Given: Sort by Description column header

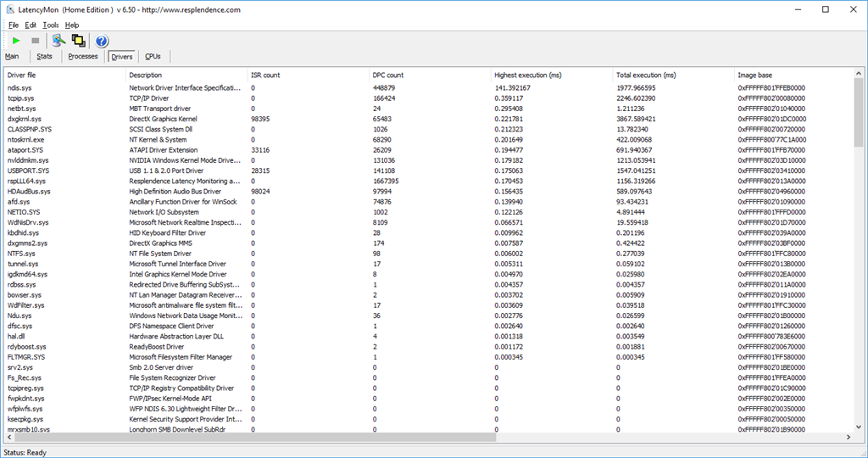Looking at the screenshot, I should 186,75.
